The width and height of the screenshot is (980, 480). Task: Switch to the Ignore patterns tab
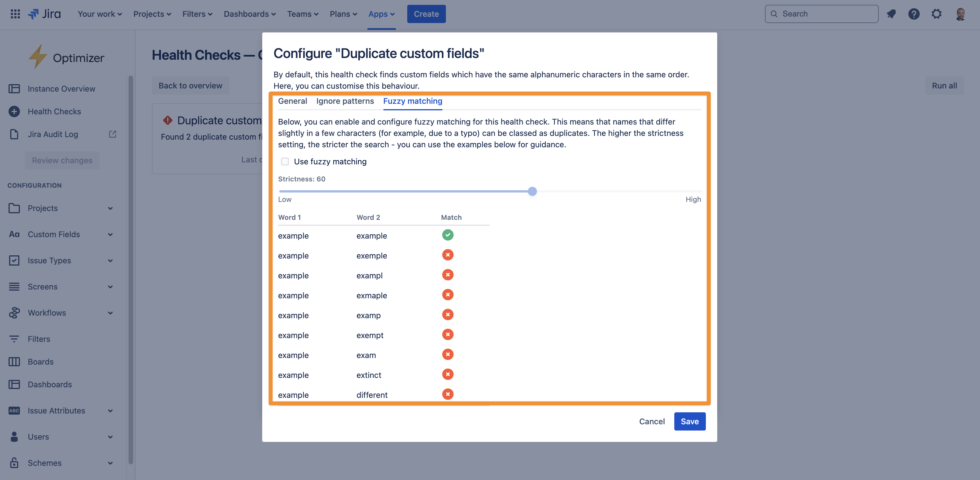[345, 101]
